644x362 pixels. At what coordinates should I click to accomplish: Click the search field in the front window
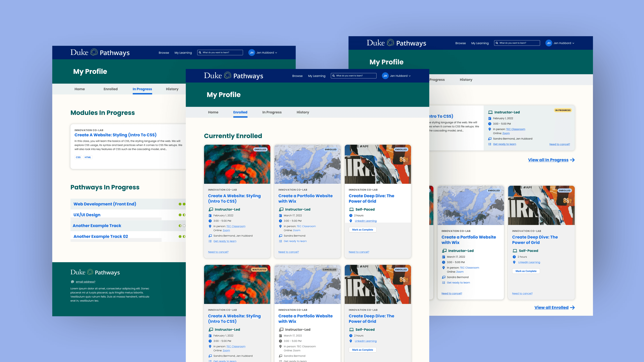pos(355,76)
